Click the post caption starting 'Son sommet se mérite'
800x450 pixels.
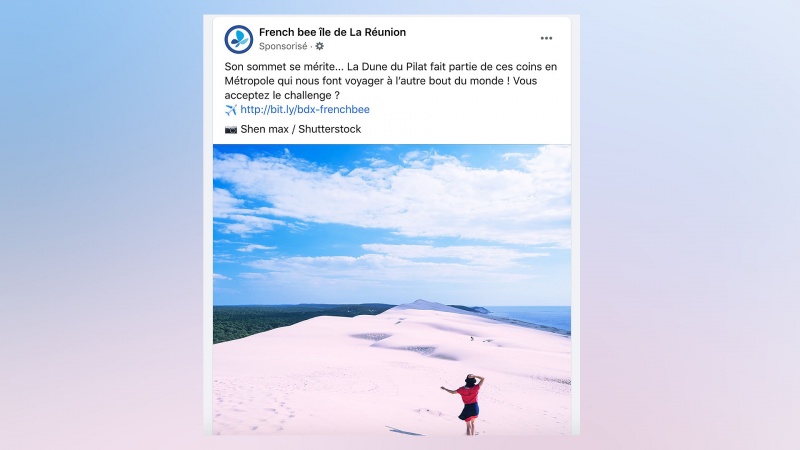pos(391,81)
